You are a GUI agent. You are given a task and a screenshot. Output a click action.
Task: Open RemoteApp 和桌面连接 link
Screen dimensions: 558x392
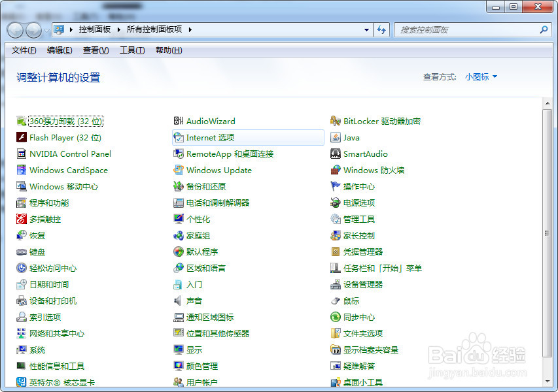(230, 154)
